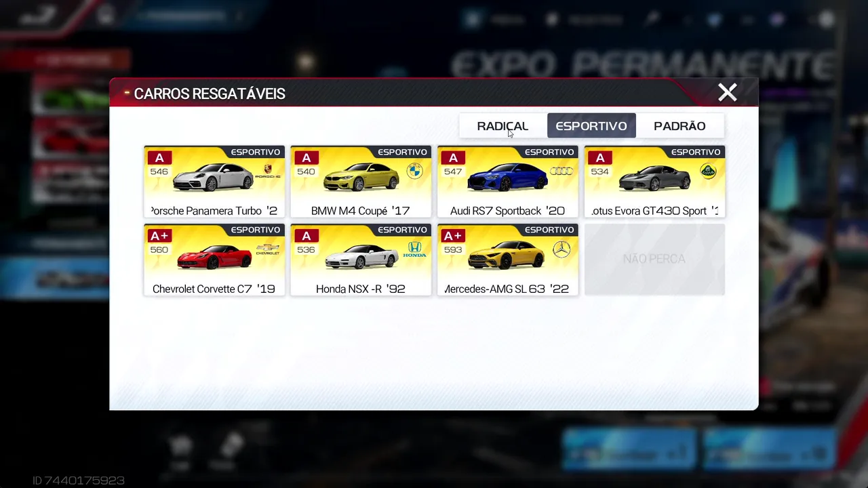Pick the Honda NSX-R '92 card
868x488 pixels.
[x=361, y=260]
